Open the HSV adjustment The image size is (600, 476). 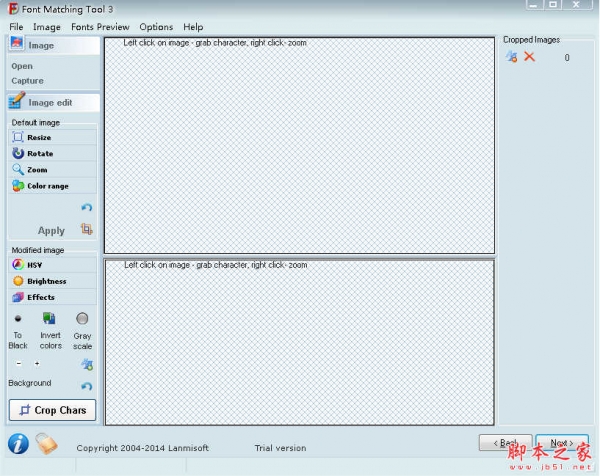coord(52,264)
